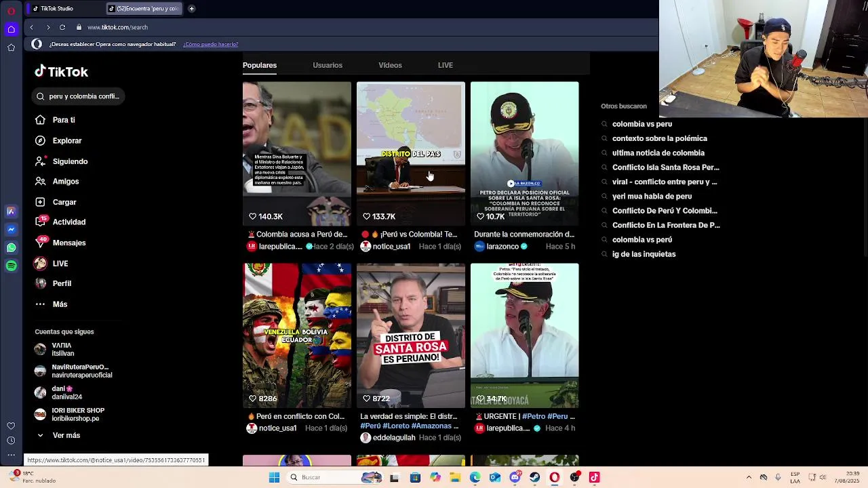Switch to the Populares tab

[x=260, y=65]
